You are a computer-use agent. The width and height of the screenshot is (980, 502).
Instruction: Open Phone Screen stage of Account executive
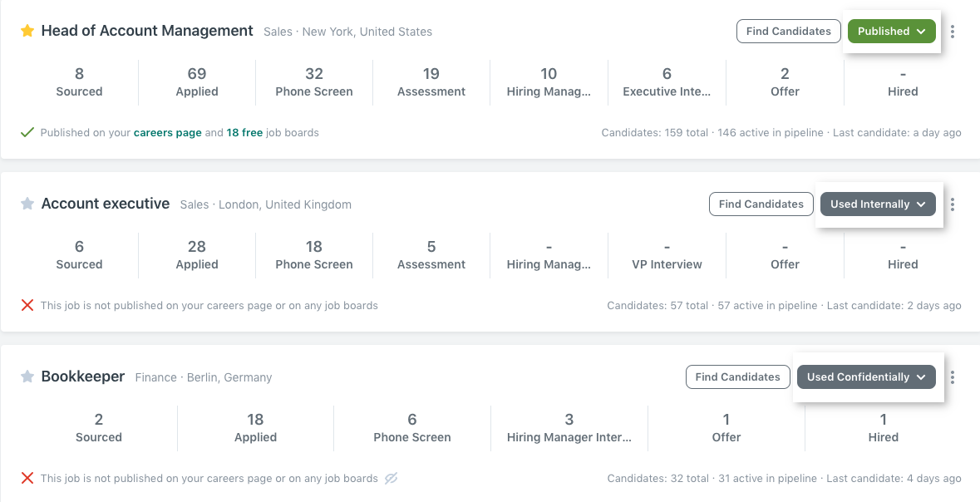click(314, 254)
